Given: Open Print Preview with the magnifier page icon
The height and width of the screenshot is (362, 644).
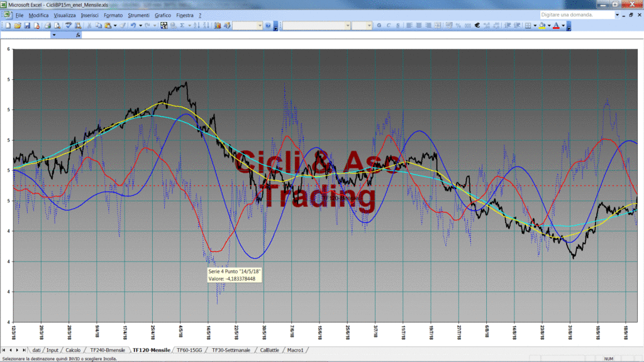Looking at the screenshot, I should (57, 25).
